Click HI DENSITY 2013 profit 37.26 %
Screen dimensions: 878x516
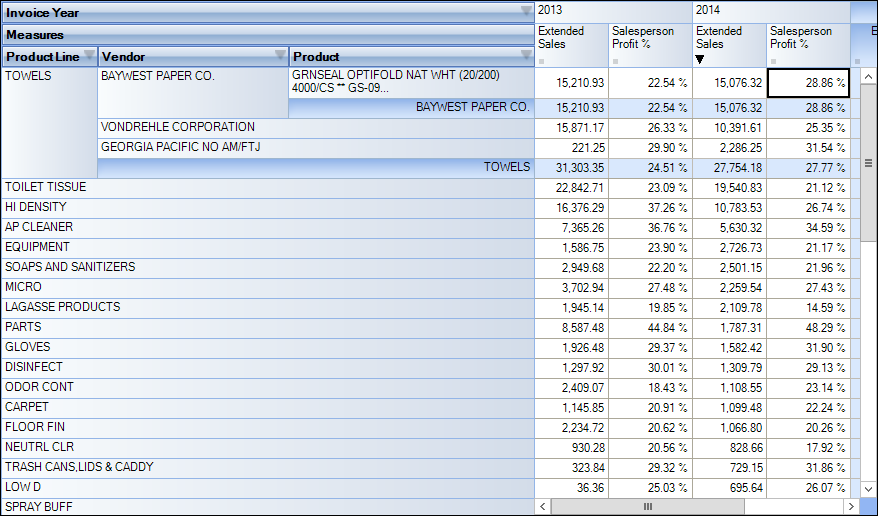(x=651, y=208)
